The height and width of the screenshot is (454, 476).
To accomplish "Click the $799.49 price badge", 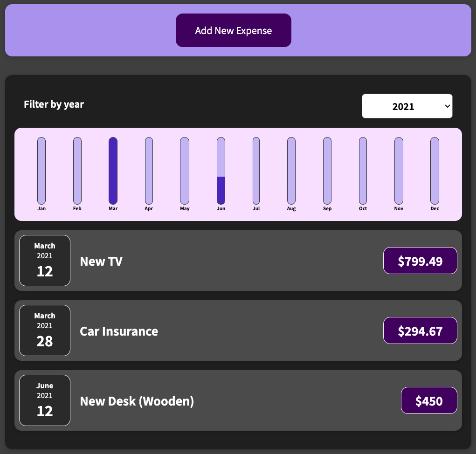I will click(420, 261).
